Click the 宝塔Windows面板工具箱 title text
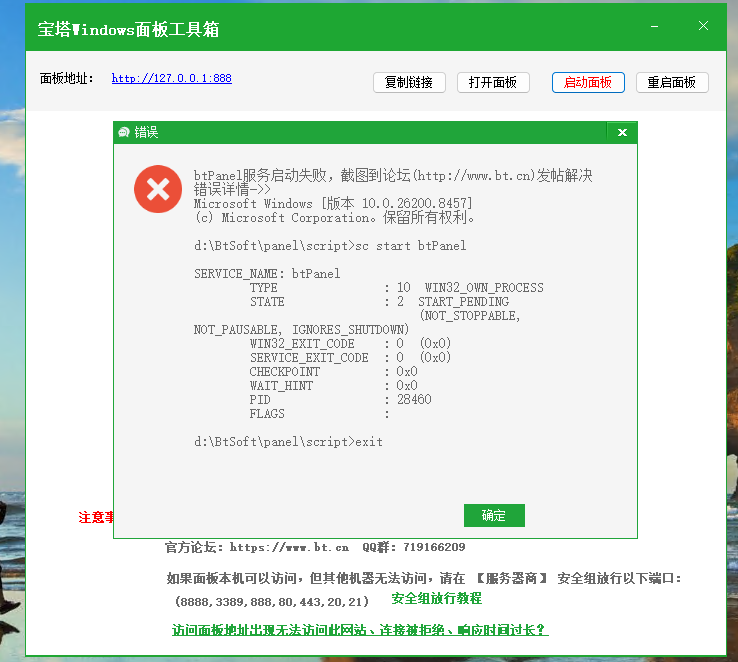738x662 pixels. point(128,29)
